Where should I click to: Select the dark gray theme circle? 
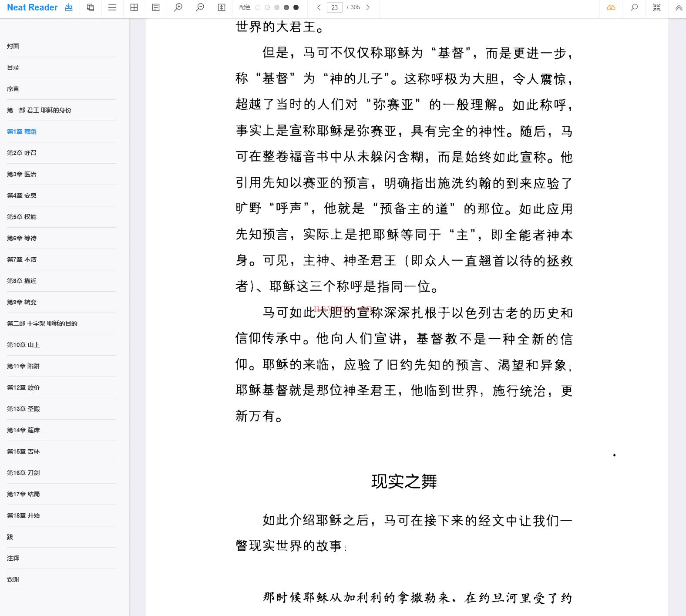coord(286,7)
